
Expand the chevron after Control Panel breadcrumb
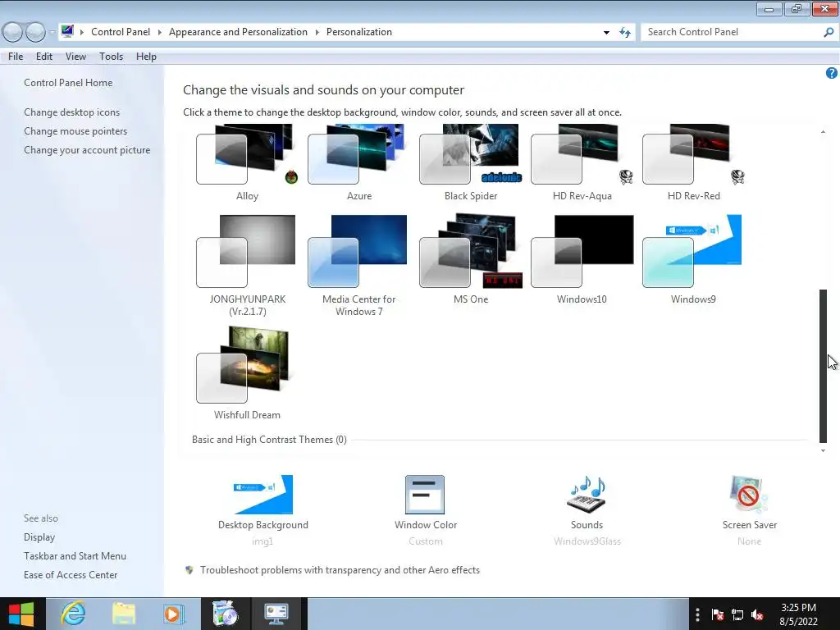tap(159, 32)
